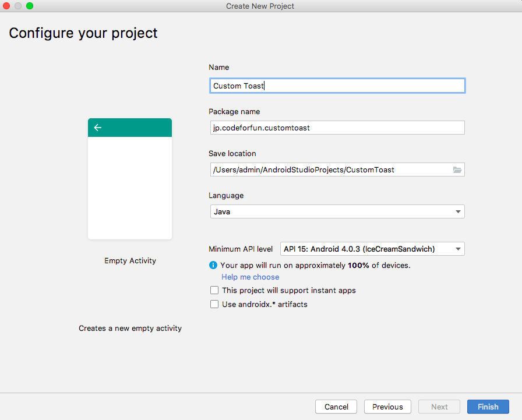Viewport: 522px width, 420px height.
Task: Click the Package name input field
Action: pos(337,128)
